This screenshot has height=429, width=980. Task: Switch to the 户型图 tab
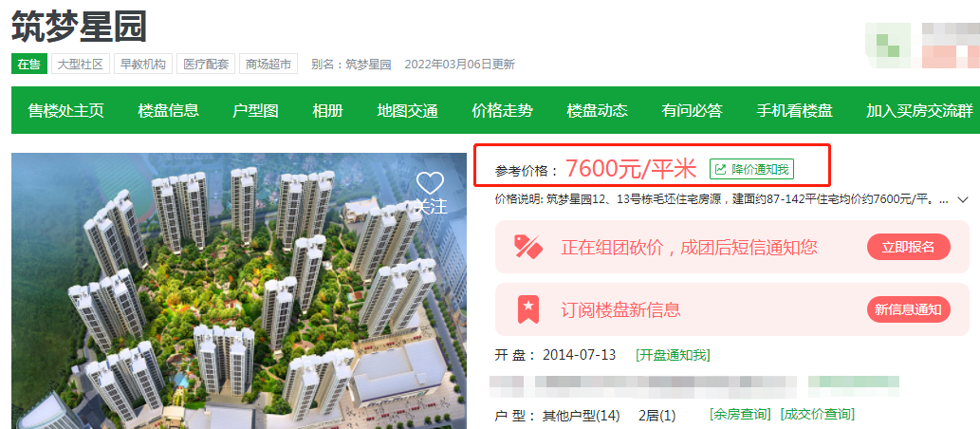pyautogui.click(x=255, y=111)
